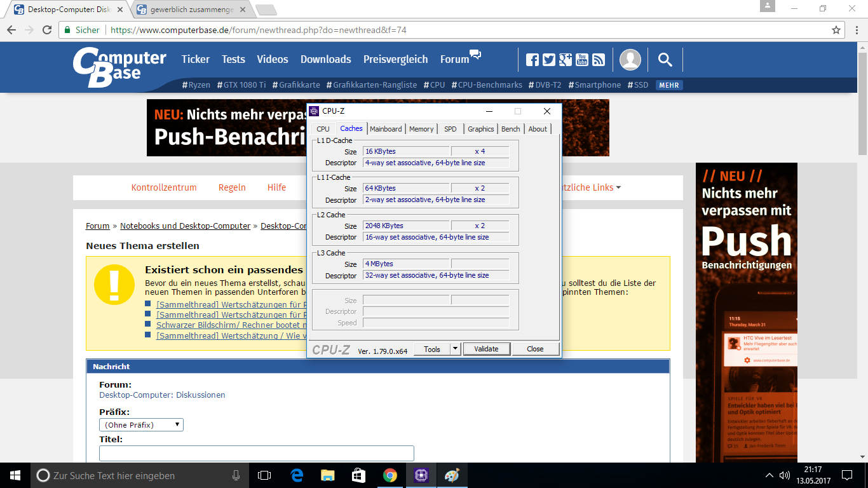Open the CPU-Z Tools dropdown arrow
Viewport: 868px width, 488px height.
455,349
